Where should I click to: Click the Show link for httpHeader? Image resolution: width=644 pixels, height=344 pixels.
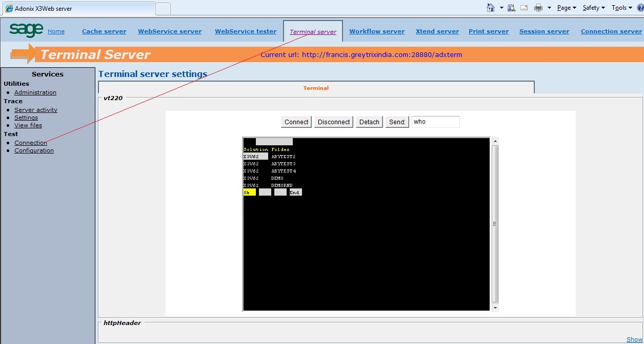[635, 339]
